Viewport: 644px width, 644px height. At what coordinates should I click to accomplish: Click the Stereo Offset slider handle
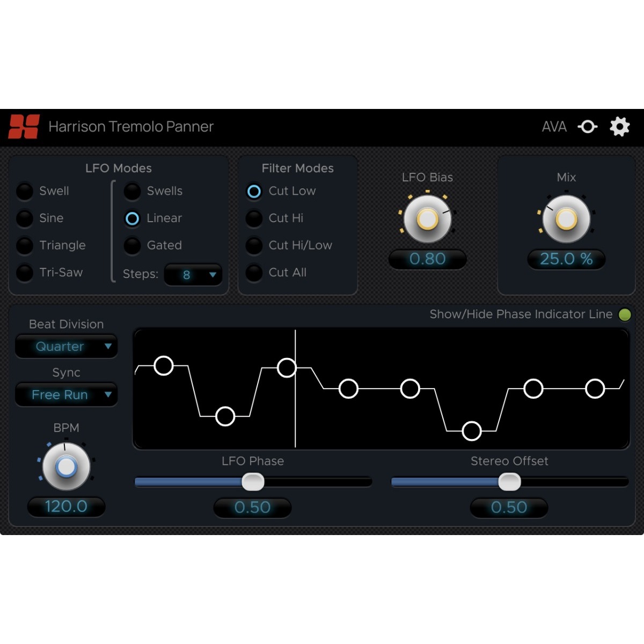pyautogui.click(x=509, y=482)
